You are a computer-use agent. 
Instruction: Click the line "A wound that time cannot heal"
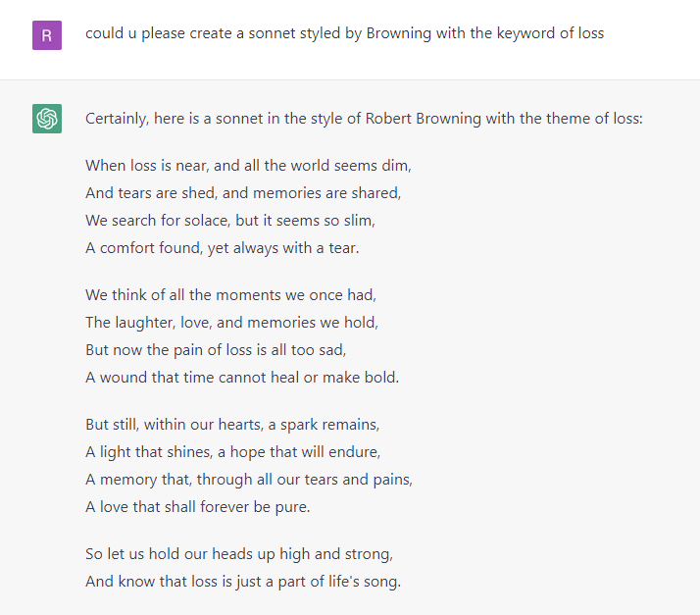click(x=242, y=377)
